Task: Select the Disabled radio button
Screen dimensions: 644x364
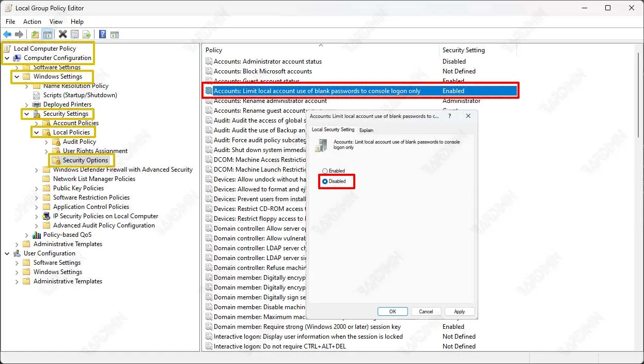Action: point(325,181)
